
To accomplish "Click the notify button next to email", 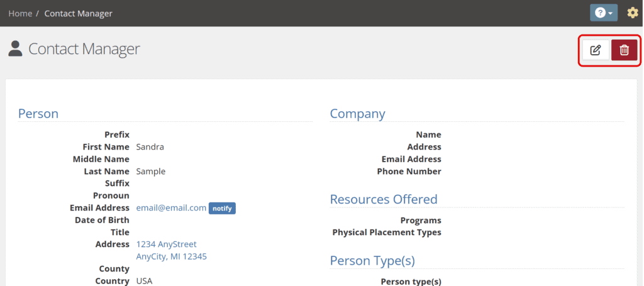I will pos(222,209).
